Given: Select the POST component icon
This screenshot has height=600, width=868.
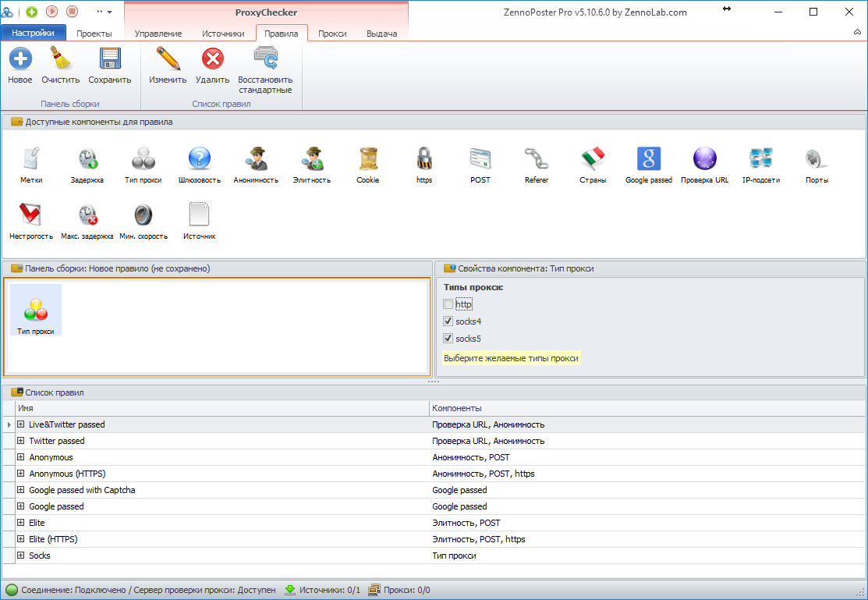Looking at the screenshot, I should tap(480, 158).
